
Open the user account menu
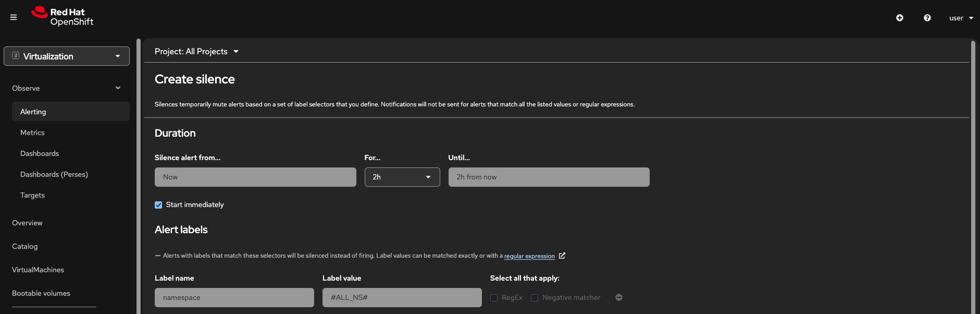pyautogui.click(x=961, y=18)
